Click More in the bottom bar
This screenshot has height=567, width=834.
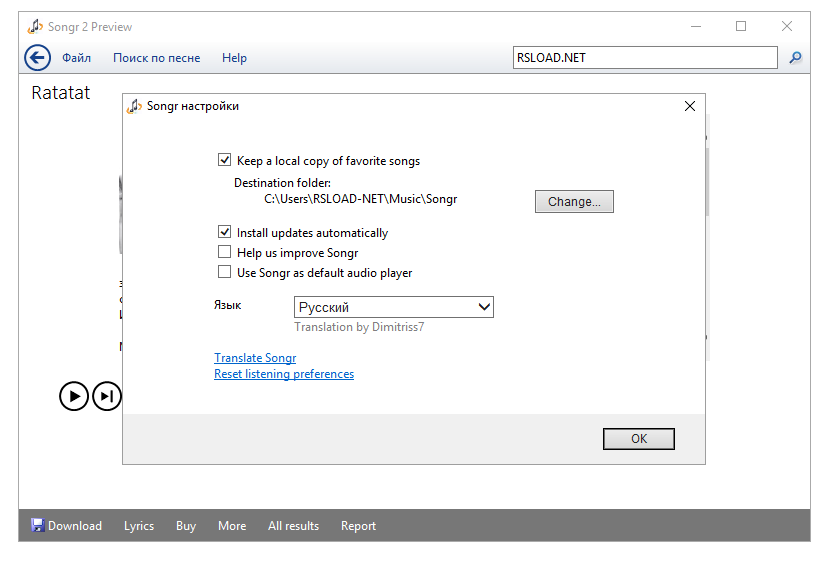[232, 526]
